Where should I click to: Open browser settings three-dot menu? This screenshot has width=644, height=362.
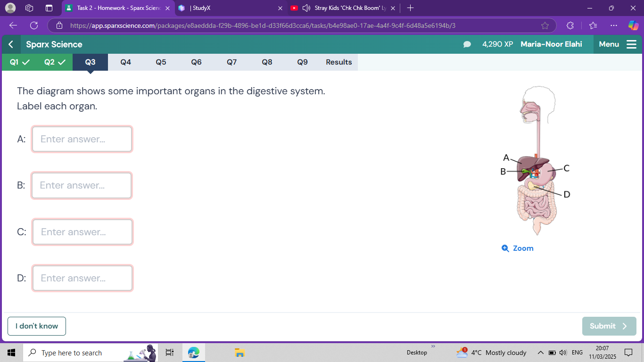click(x=613, y=25)
